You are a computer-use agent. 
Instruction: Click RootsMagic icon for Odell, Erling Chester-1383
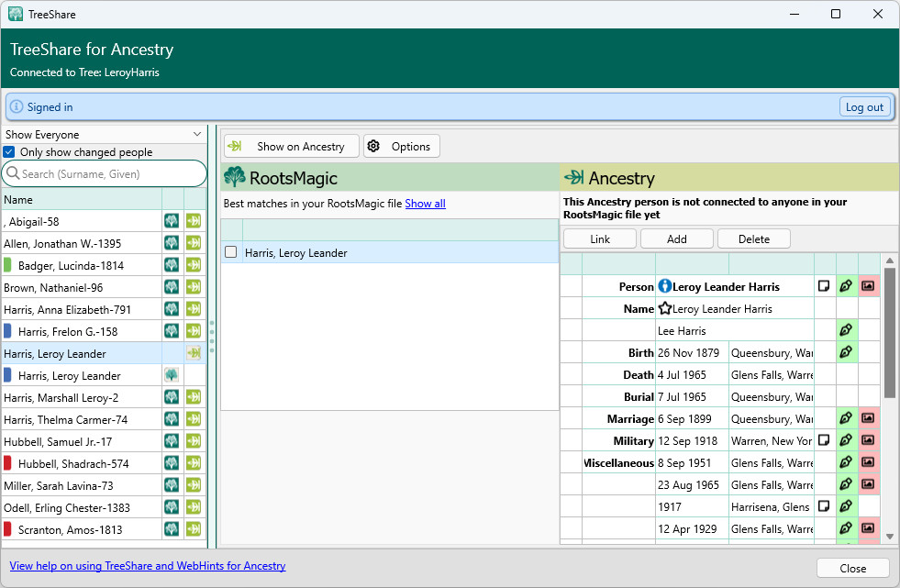point(172,507)
